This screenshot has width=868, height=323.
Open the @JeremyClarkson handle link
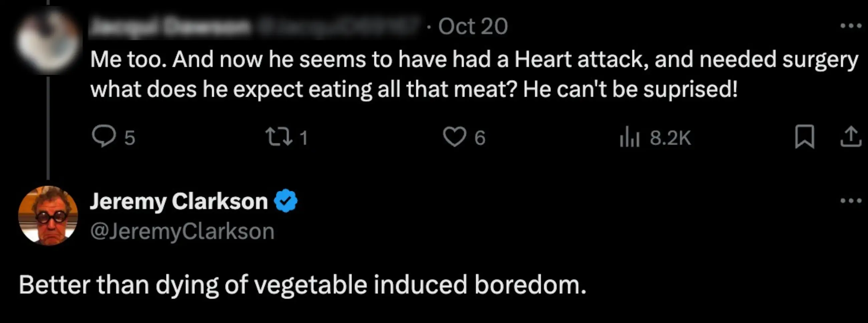tap(182, 232)
